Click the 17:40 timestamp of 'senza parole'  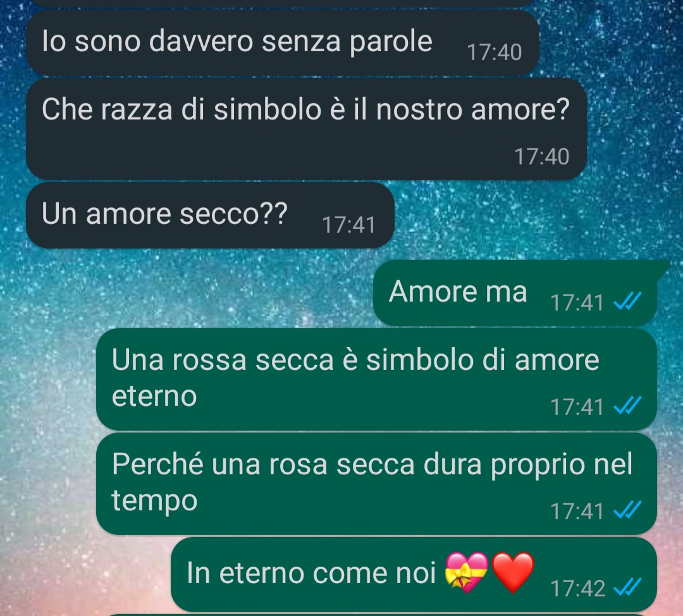(494, 52)
